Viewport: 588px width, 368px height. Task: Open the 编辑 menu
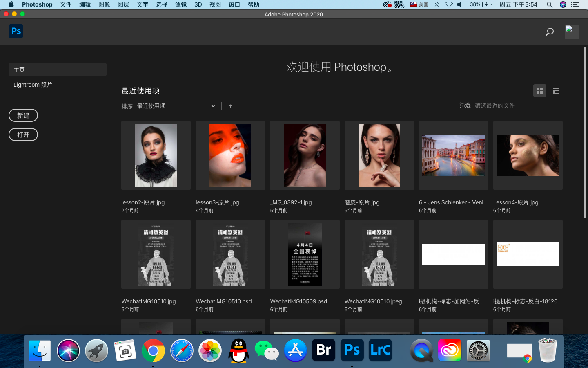85,4
